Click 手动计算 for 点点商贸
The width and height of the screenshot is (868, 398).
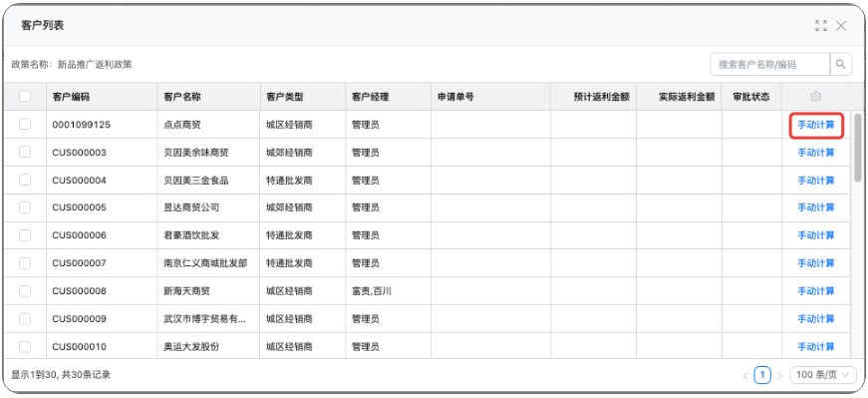click(x=816, y=125)
